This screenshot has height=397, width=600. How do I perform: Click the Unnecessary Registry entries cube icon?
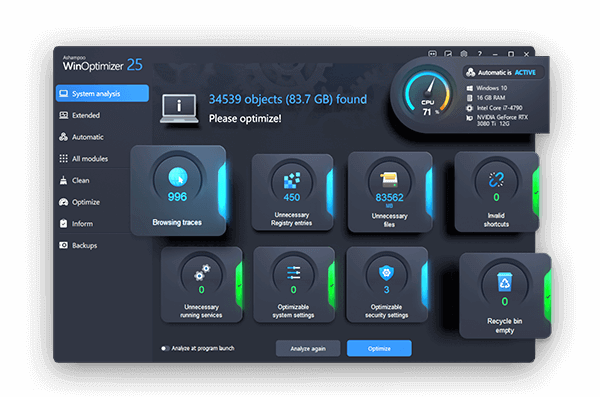tap(292, 180)
